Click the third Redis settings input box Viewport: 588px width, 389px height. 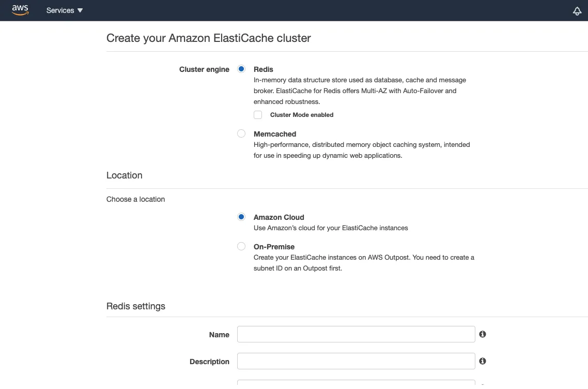tap(355, 385)
